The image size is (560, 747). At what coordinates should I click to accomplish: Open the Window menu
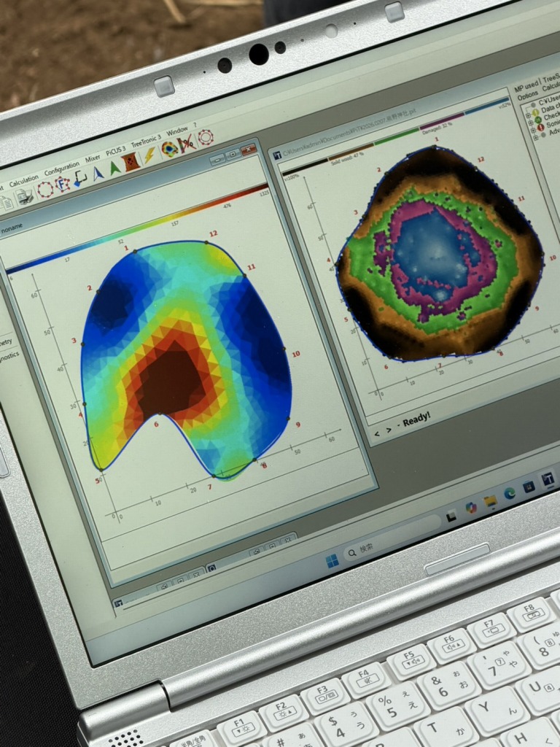tap(177, 131)
